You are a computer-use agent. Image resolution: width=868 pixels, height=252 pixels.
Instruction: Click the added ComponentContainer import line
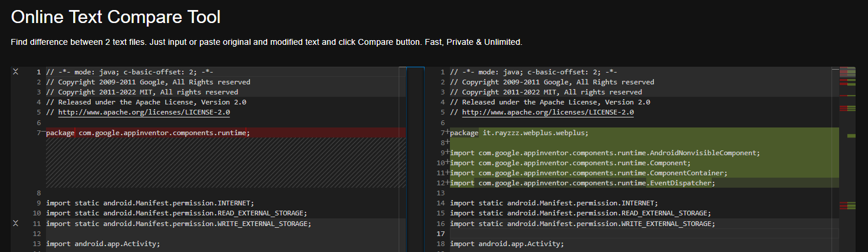[644, 173]
